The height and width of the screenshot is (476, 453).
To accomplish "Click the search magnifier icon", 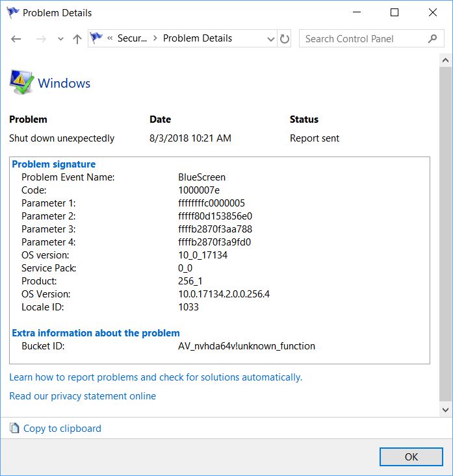I will [432, 38].
